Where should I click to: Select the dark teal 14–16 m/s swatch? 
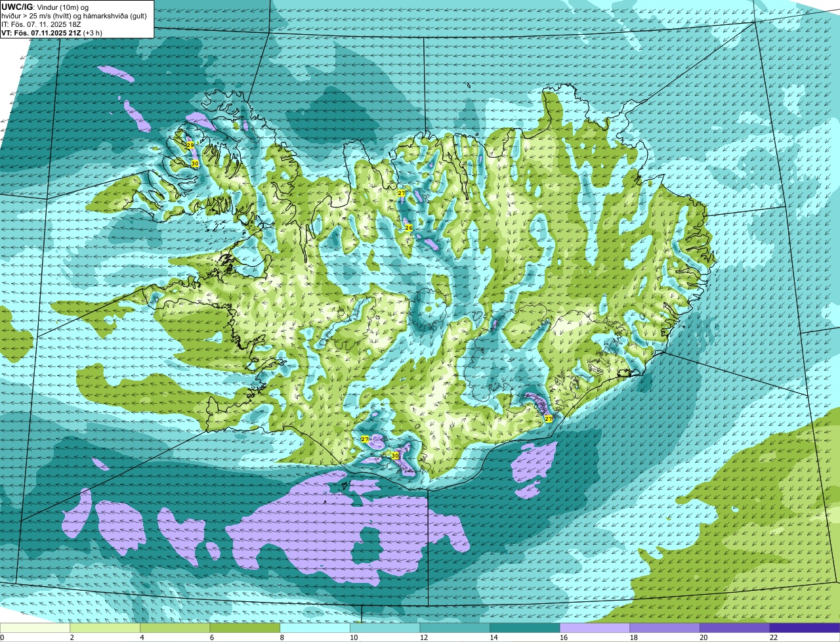pyautogui.click(x=525, y=628)
